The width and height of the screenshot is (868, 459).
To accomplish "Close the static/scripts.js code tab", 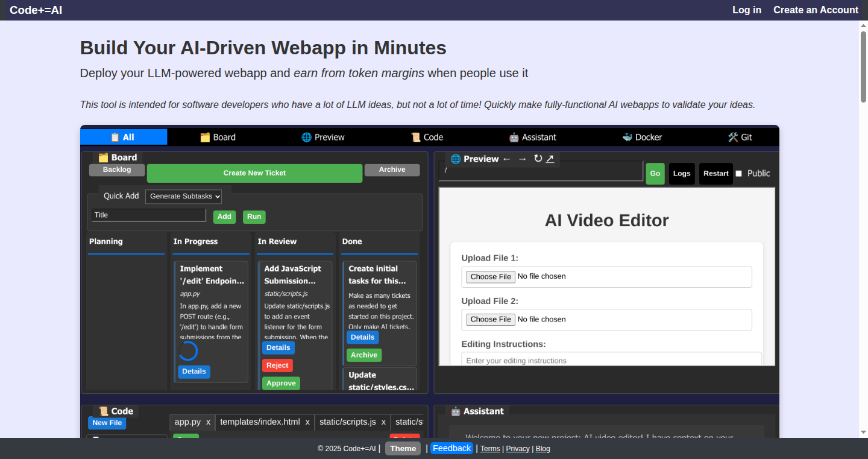I will [383, 422].
